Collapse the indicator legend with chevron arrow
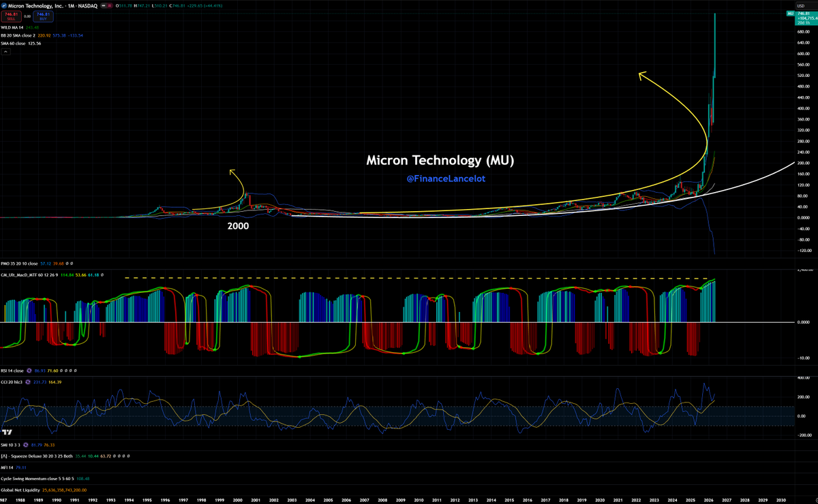 (6, 52)
